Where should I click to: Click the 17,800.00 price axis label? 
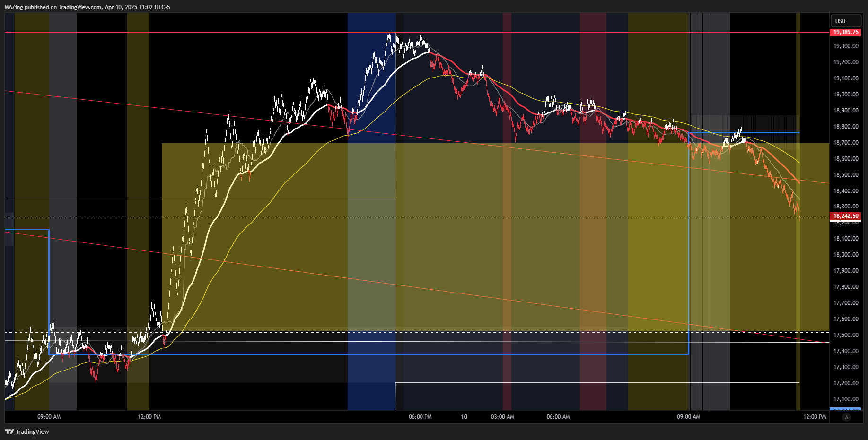click(846, 287)
